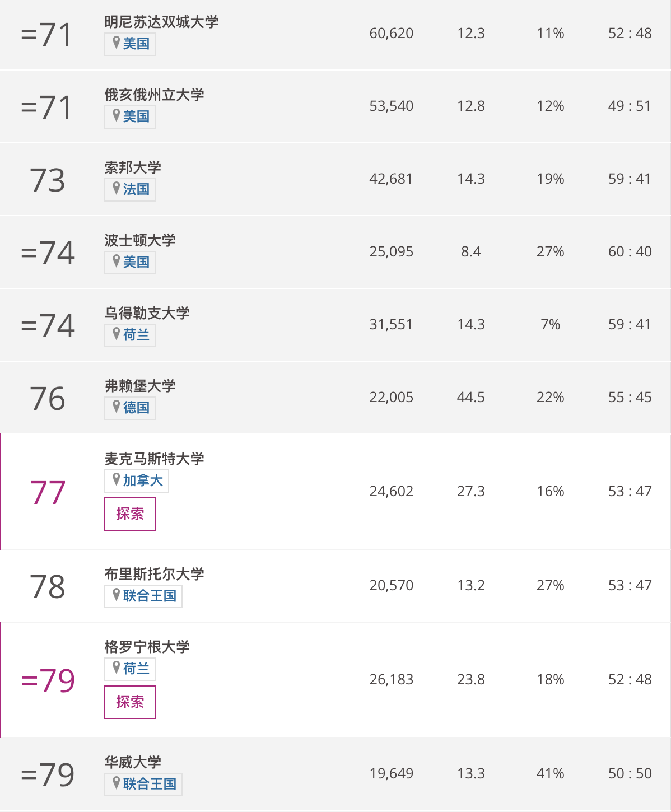The width and height of the screenshot is (671, 812).
Task: Select the rank 78 row for 布里斯托尔大学
Action: click(335, 586)
